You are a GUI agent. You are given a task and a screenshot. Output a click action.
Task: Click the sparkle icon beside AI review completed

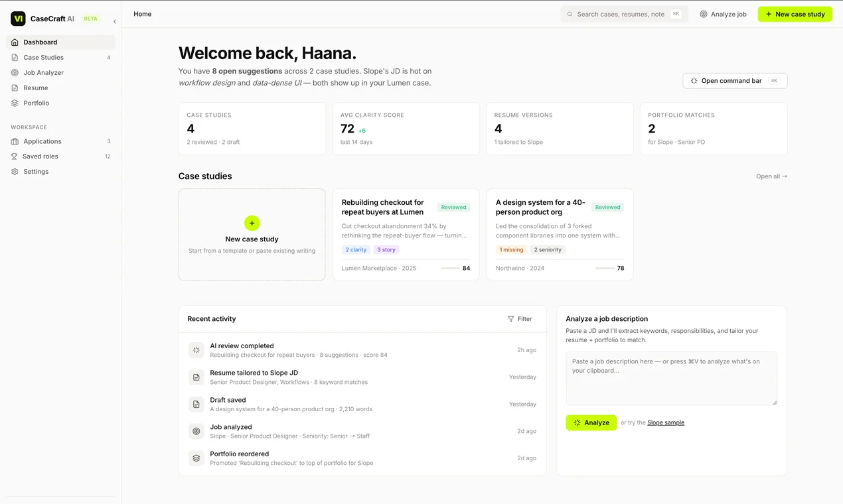pyautogui.click(x=196, y=350)
